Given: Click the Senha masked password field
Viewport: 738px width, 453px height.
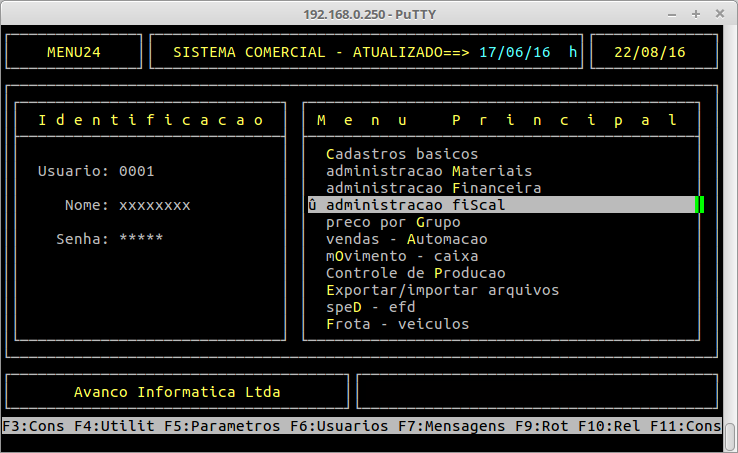Looking at the screenshot, I should (141, 238).
